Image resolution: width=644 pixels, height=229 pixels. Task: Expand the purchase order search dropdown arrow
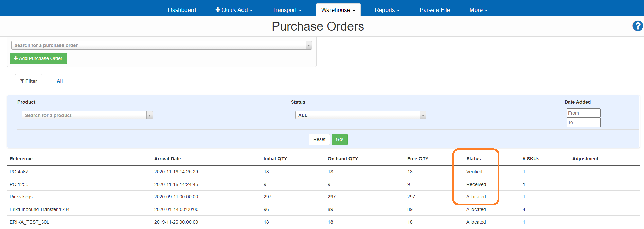(309, 45)
